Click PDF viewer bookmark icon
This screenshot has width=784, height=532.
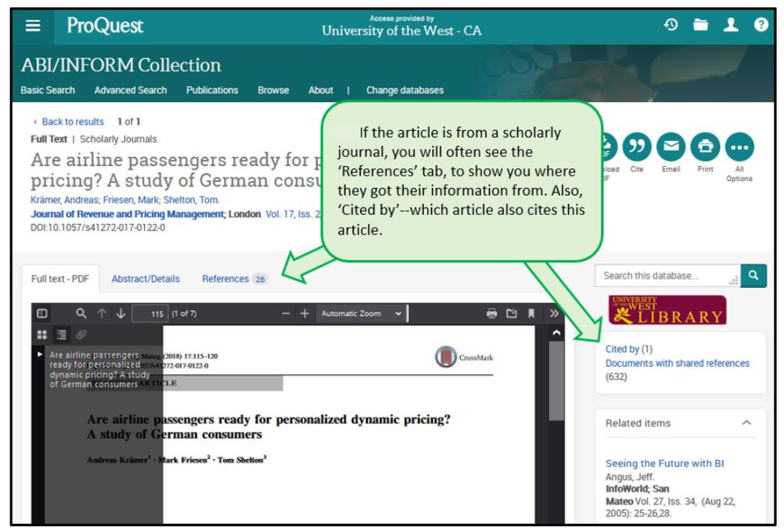coord(531,313)
